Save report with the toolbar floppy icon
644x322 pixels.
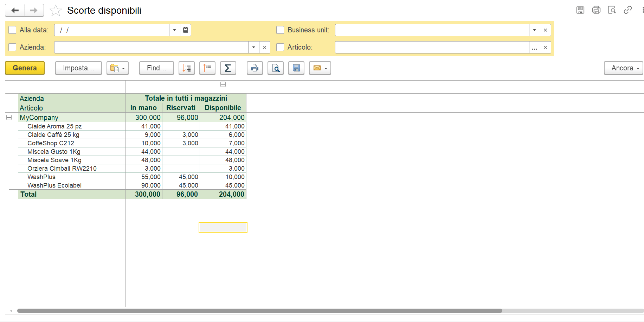pyautogui.click(x=296, y=68)
